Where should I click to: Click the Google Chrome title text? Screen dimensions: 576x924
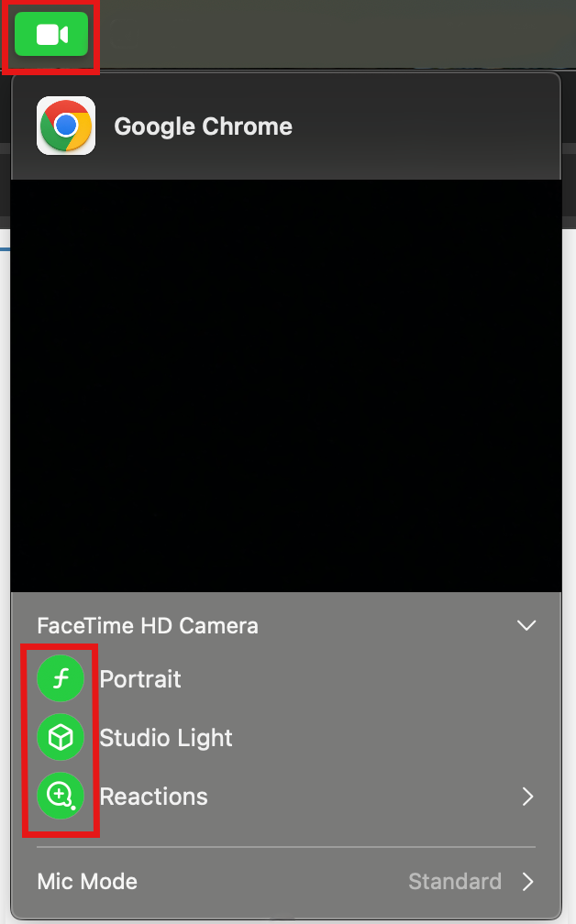(204, 126)
